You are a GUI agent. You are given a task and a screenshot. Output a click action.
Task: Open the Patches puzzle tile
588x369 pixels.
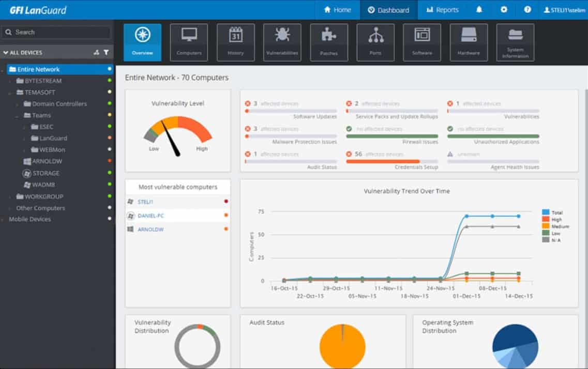point(329,42)
